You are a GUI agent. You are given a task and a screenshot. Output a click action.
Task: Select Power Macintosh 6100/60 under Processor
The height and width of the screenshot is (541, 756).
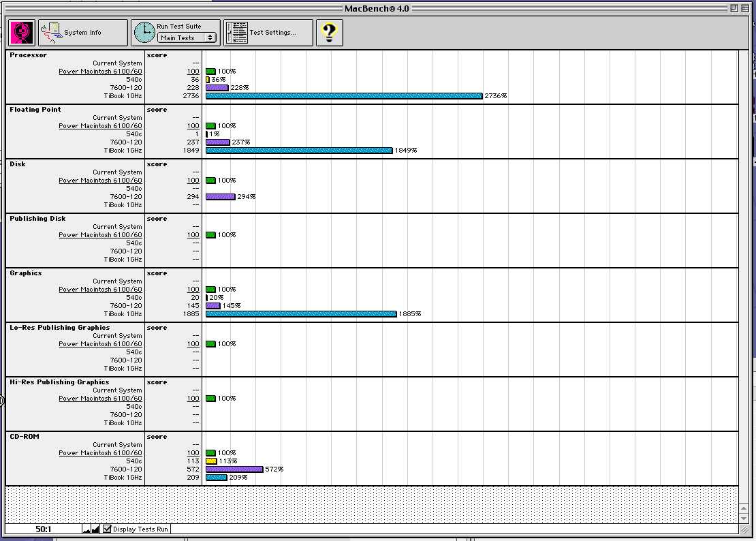(100, 72)
